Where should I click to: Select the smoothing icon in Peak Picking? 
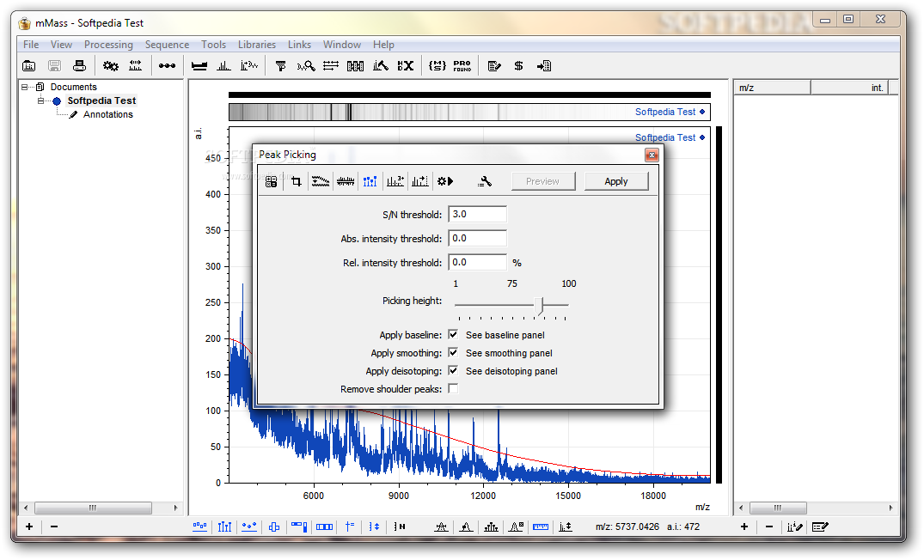pyautogui.click(x=346, y=181)
